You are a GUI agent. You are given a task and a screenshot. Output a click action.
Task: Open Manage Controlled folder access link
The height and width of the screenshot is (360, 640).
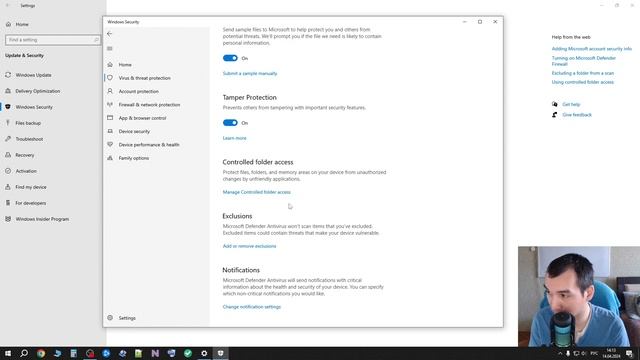pyautogui.click(x=257, y=192)
